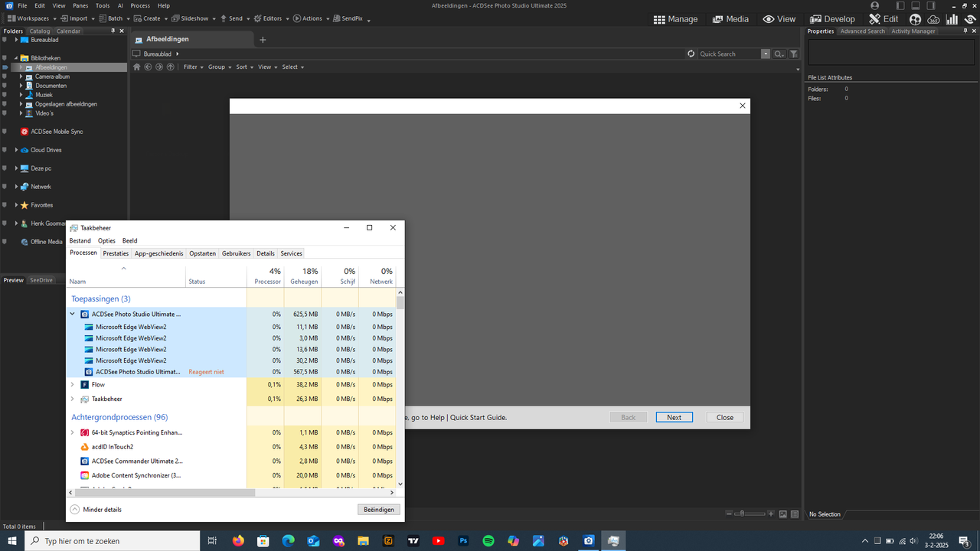Click the Quick Search input field

click(x=729, y=54)
